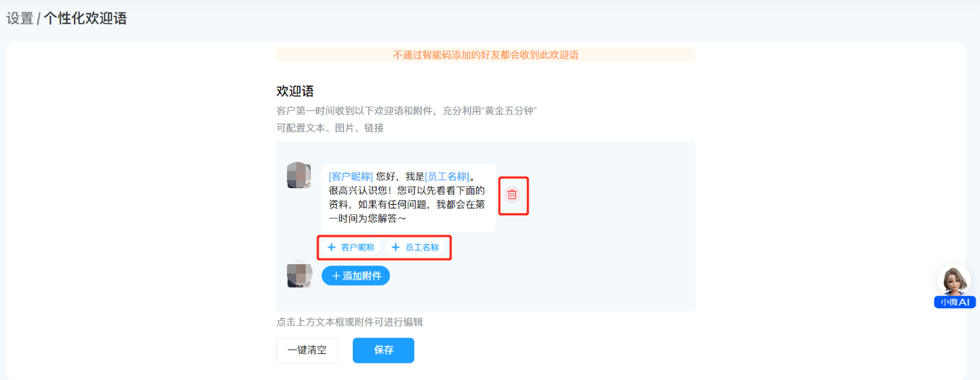The width and height of the screenshot is (980, 380).
Task: Click the 欢迎语 section heading
Action: 295,91
